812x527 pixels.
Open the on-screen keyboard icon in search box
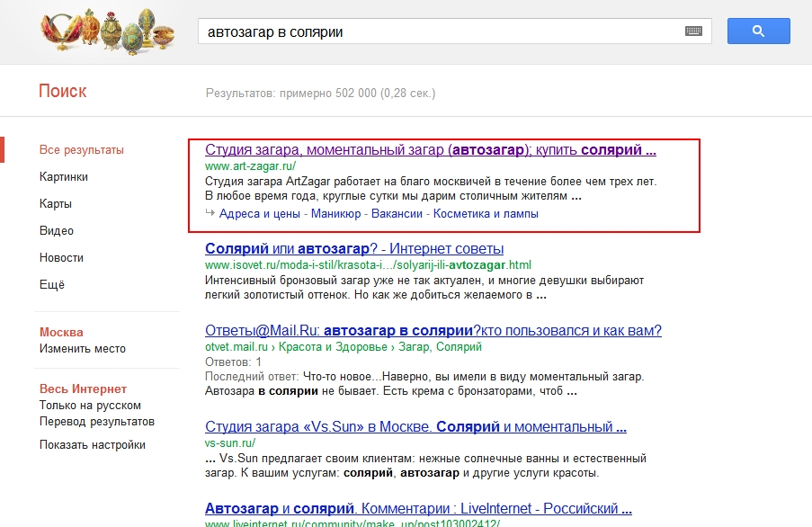(693, 31)
